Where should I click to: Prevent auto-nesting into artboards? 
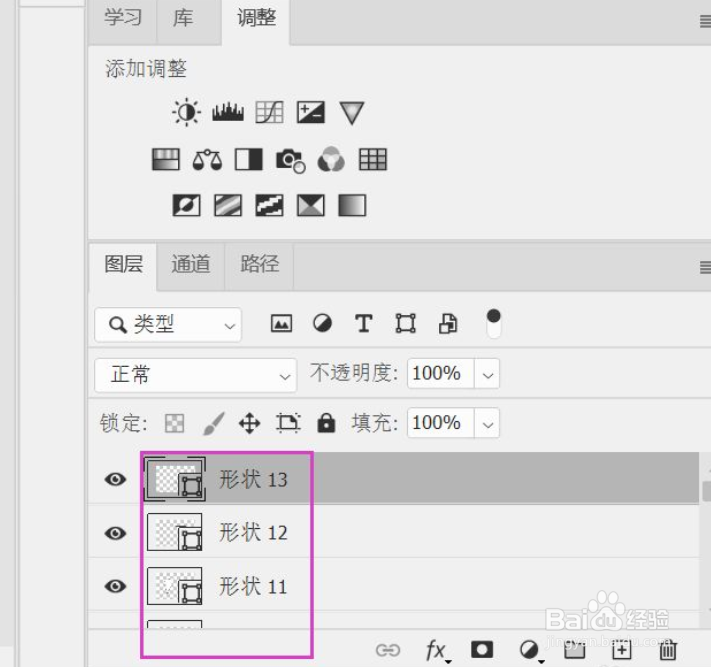pos(288,424)
